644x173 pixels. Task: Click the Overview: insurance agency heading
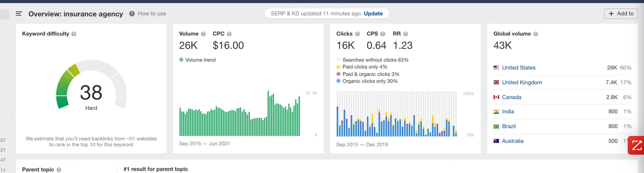tap(76, 14)
